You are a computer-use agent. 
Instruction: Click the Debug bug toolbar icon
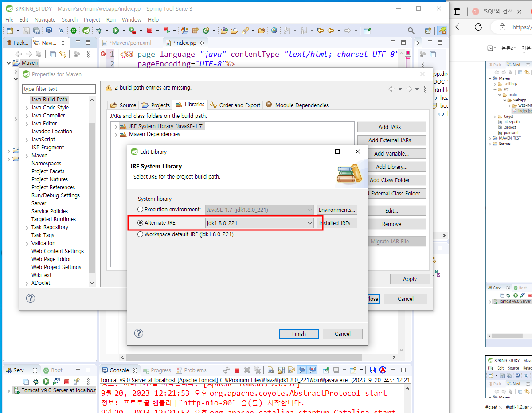[99, 31]
